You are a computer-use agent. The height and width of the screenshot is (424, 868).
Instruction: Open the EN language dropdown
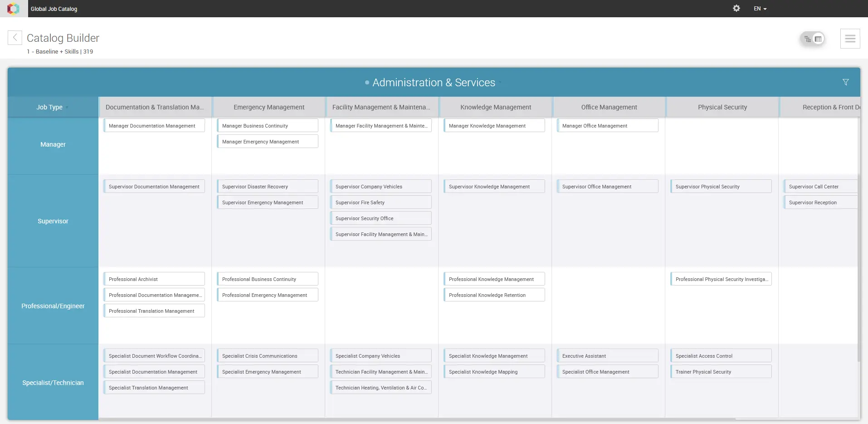(x=759, y=8)
